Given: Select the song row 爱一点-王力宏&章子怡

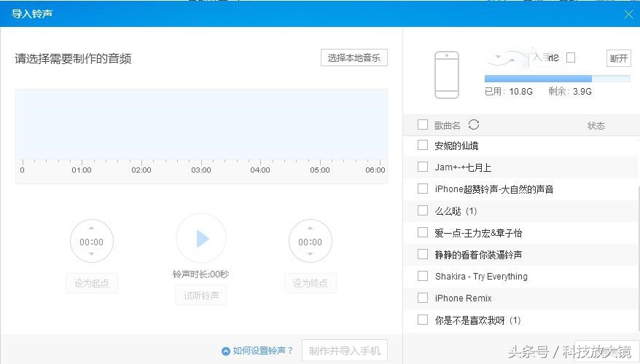Looking at the screenshot, I should 520,233.
